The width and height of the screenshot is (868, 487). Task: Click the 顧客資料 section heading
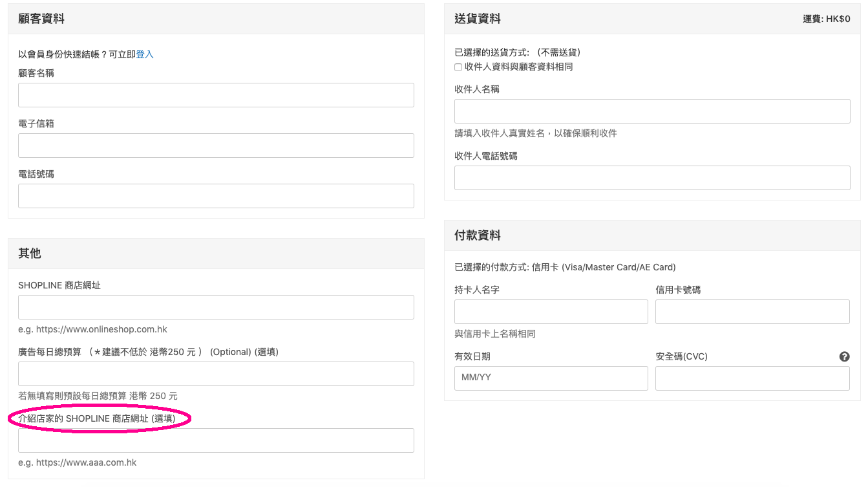(41, 19)
